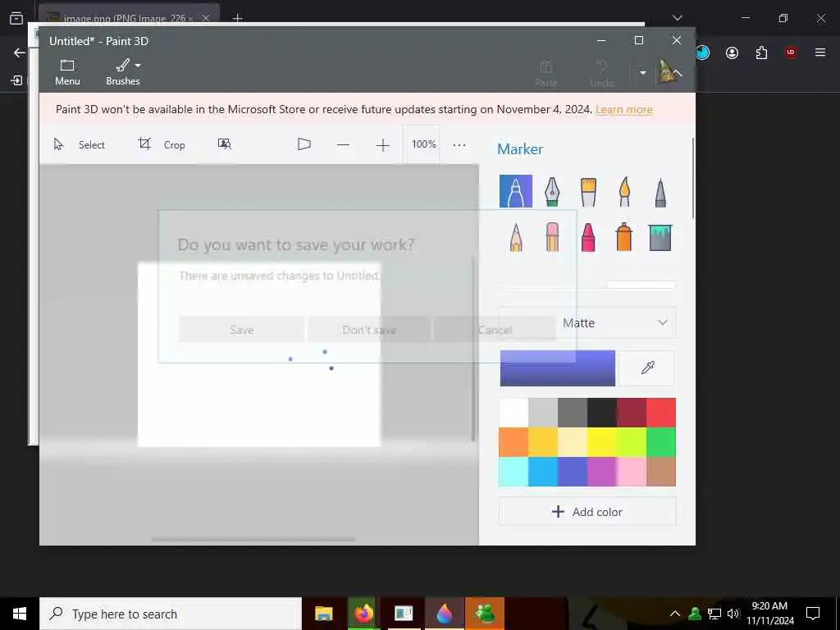Expand the Brushes dropdown arrow
840x630 pixels.
(138, 66)
